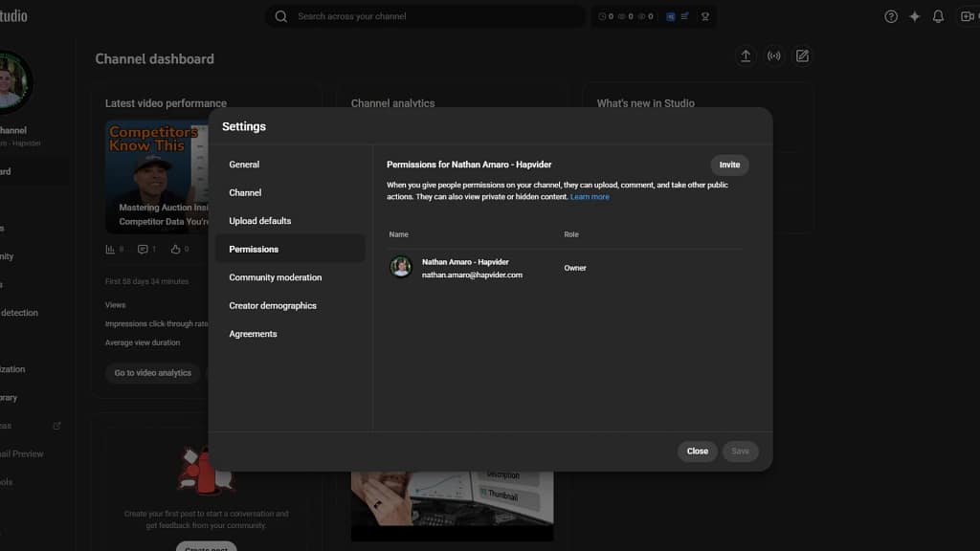Click the Upload videos arrow icon on dashboard
This screenshot has width=980, height=551.
click(746, 56)
